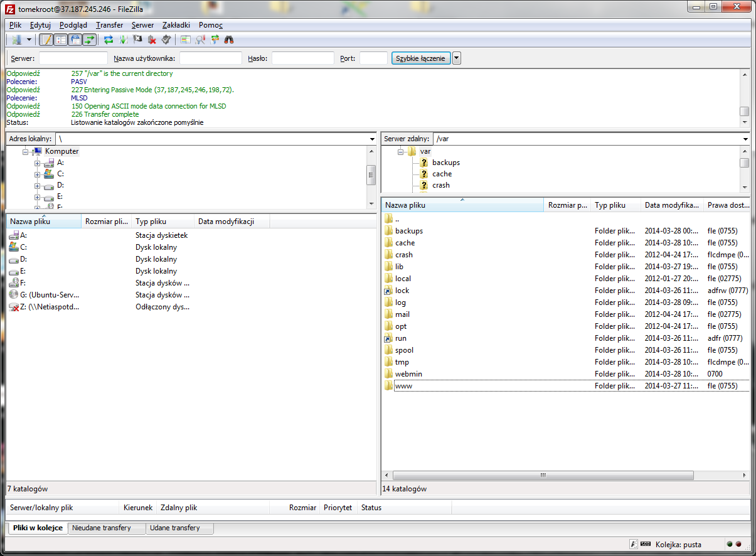The image size is (756, 556).
Task: Select the parent directory '..' folder icon
Action: click(388, 219)
